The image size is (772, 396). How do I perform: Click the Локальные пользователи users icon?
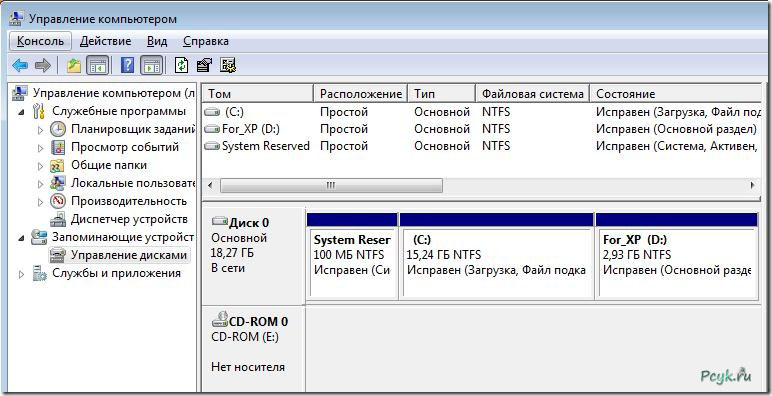point(58,183)
